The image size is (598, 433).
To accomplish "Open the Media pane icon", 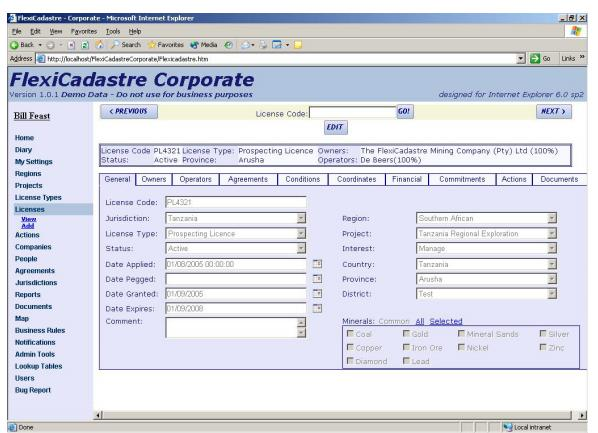I will (x=195, y=45).
